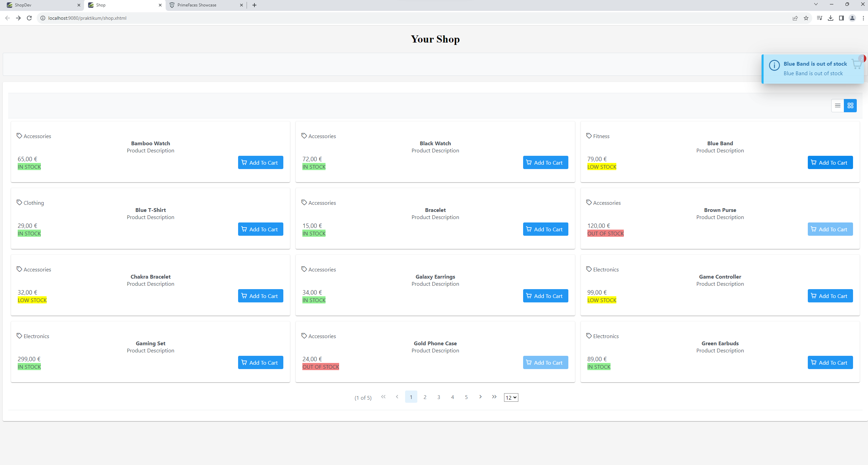The height and width of the screenshot is (465, 868).
Task: Close the PrimeFaces Showcase tab
Action: [x=241, y=5]
